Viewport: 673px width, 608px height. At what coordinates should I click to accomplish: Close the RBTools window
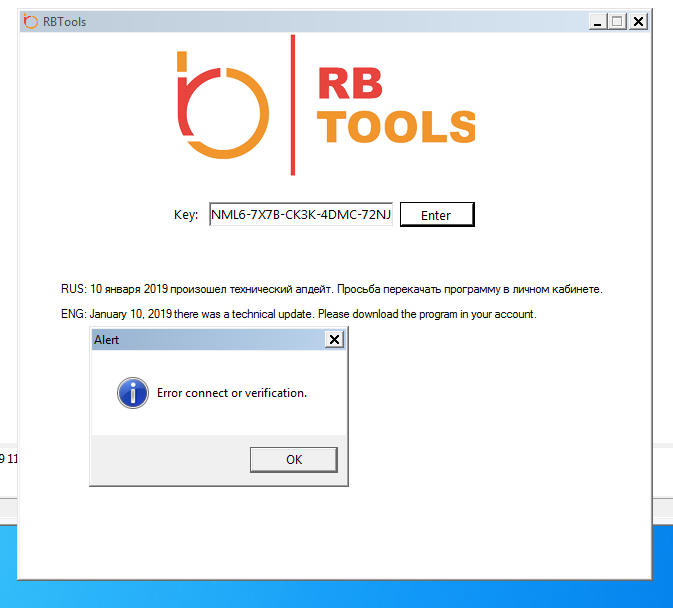638,21
